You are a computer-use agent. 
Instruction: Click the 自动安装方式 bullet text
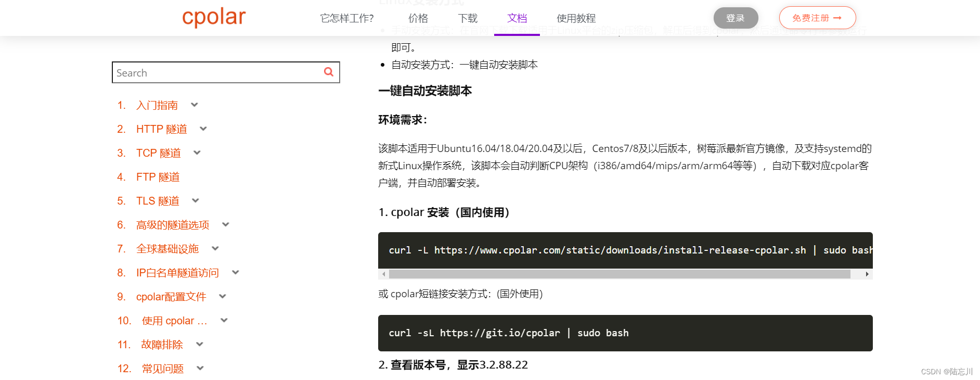point(465,65)
